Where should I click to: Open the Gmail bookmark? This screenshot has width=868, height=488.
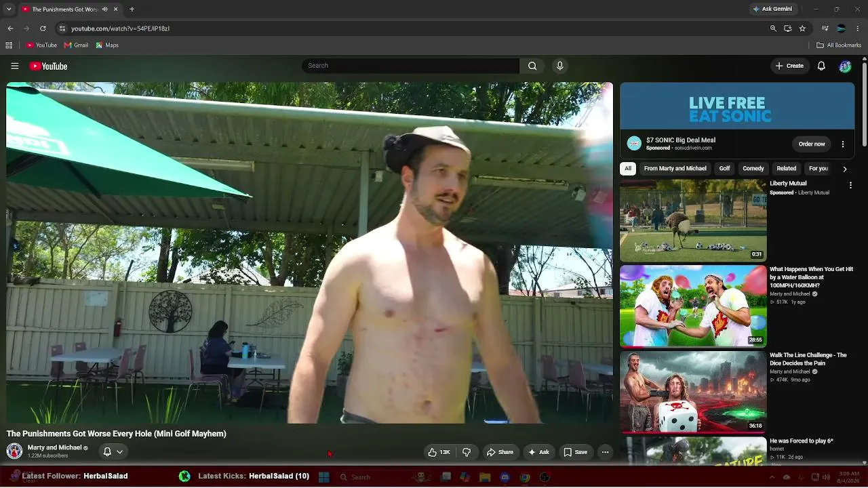point(76,45)
